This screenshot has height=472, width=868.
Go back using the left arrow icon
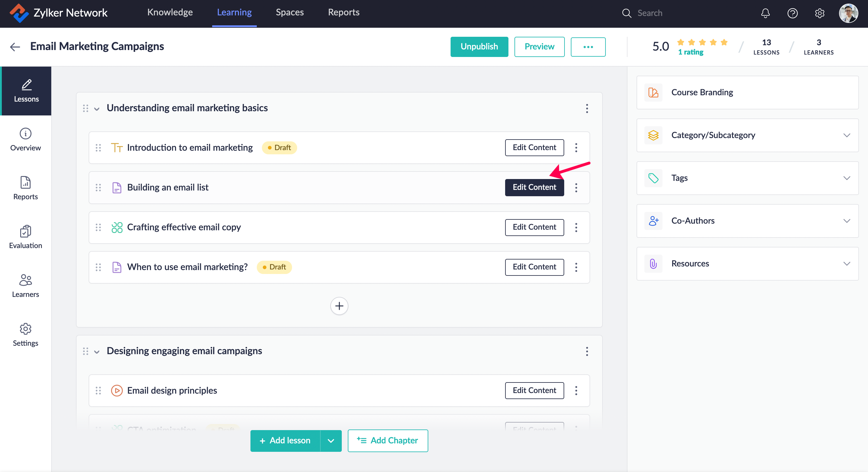[x=15, y=46]
